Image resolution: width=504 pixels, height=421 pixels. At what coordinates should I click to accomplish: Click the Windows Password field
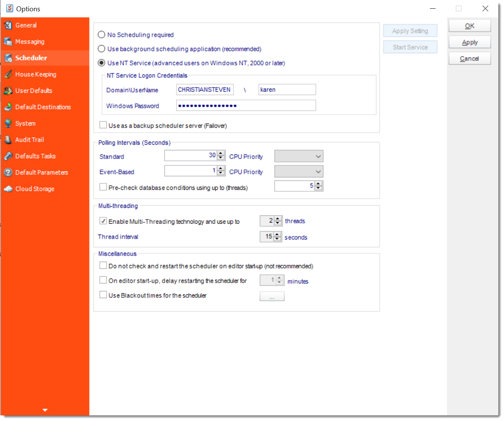click(246, 106)
